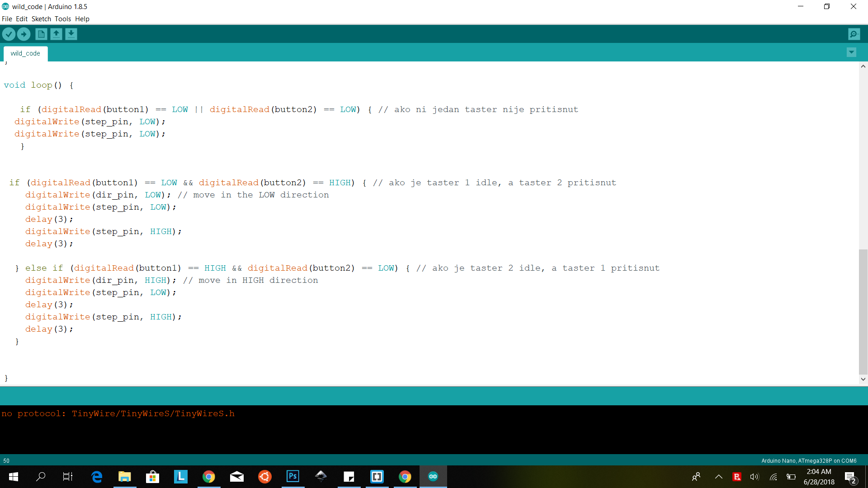Click the volume speaker tray icon
868x488 pixels.
[x=754, y=477]
